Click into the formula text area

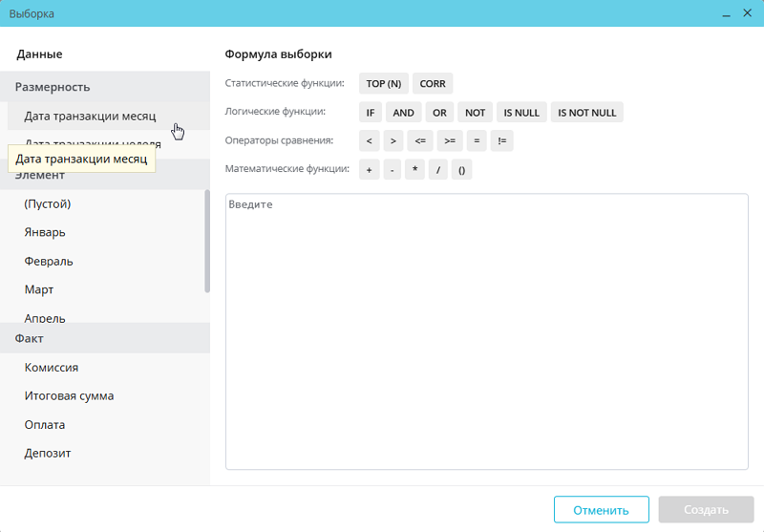486,334
